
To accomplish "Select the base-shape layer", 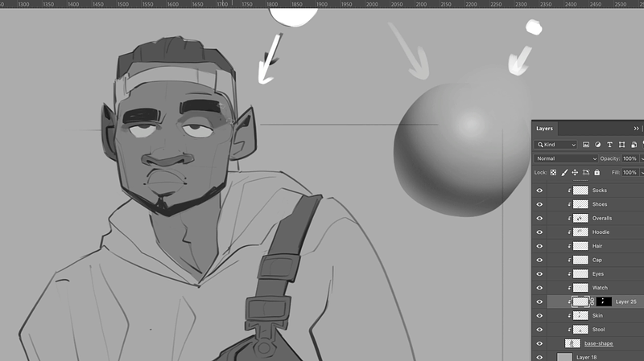I will click(599, 343).
